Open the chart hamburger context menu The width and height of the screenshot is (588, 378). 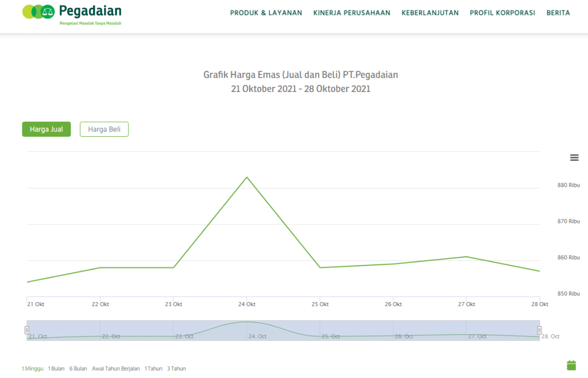coord(574,158)
